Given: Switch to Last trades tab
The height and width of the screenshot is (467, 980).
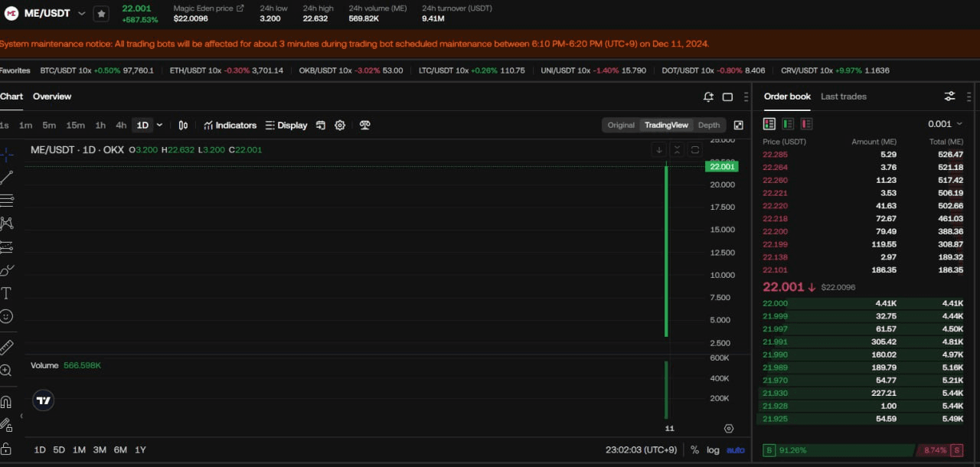Looking at the screenshot, I should pyautogui.click(x=843, y=96).
